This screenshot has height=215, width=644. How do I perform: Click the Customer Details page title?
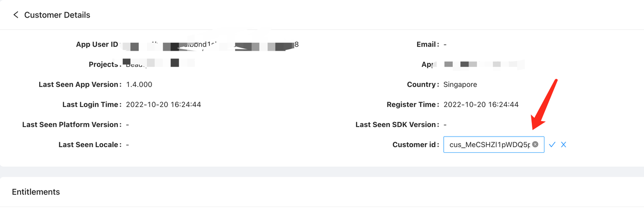(x=57, y=15)
